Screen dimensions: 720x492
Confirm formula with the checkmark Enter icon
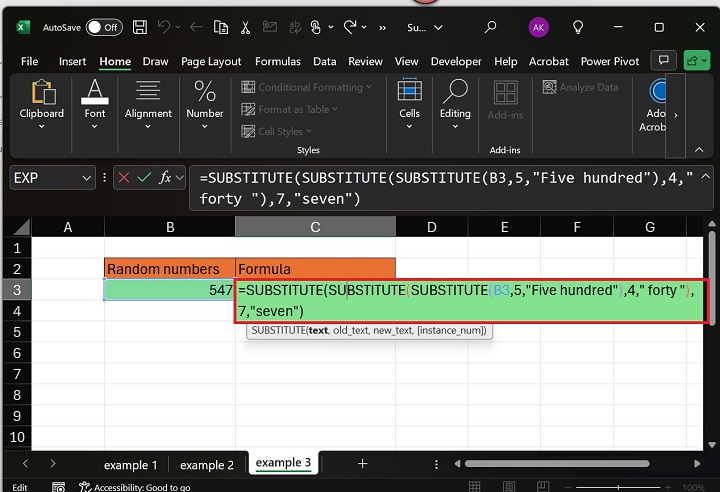pos(144,178)
